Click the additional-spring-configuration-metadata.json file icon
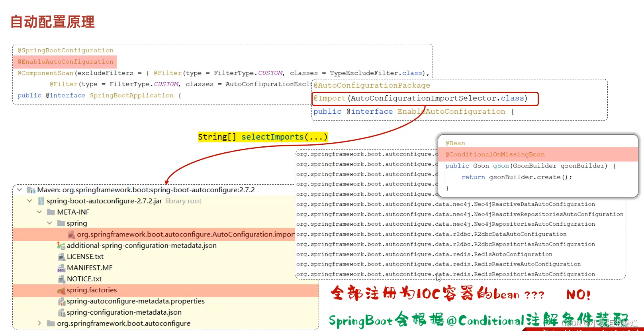644x331 pixels. [61, 246]
